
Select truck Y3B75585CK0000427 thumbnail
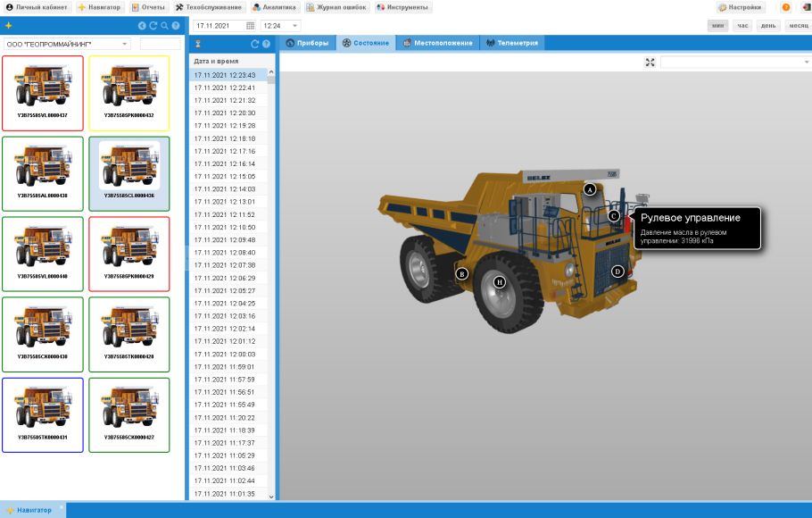pyautogui.click(x=129, y=414)
